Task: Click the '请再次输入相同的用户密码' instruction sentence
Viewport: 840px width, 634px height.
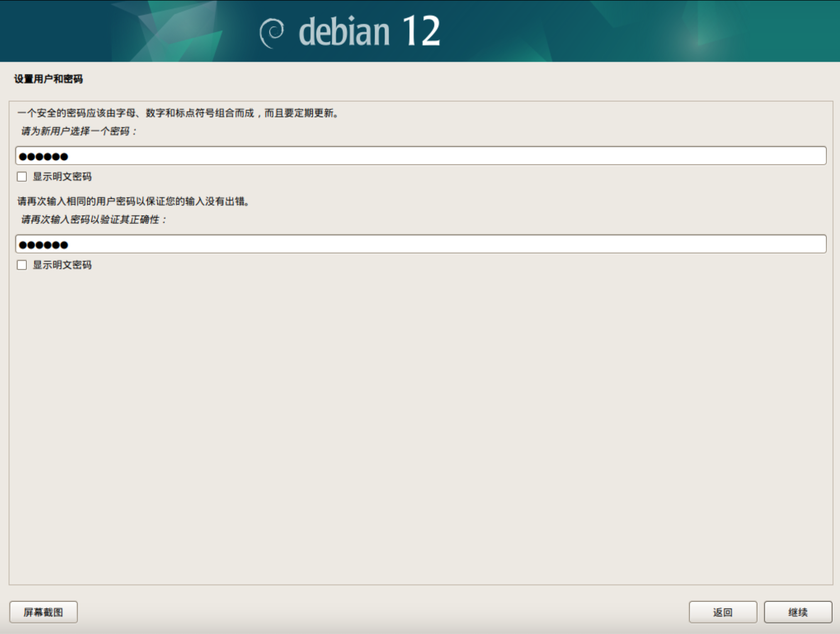Action: pyautogui.click(x=134, y=202)
